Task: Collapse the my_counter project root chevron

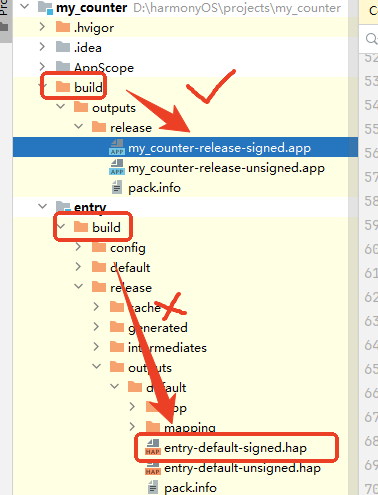Action: pyautogui.click(x=25, y=6)
